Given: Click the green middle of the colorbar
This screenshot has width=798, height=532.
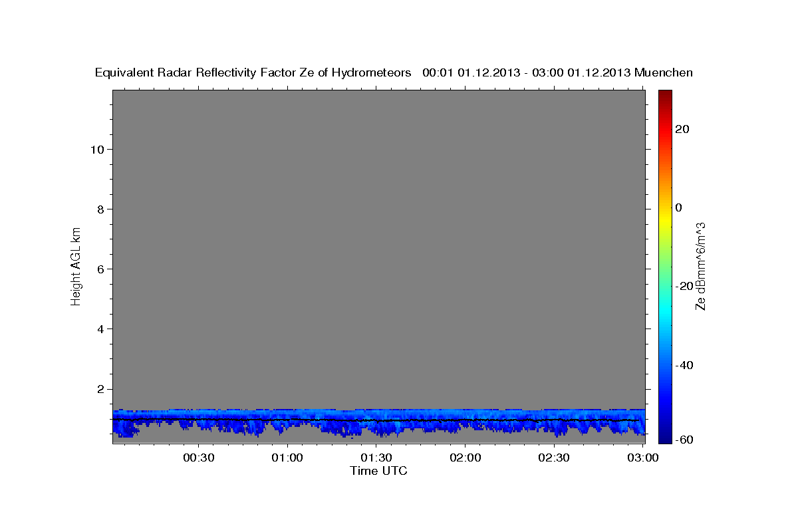Looking at the screenshot, I should click(x=665, y=266).
